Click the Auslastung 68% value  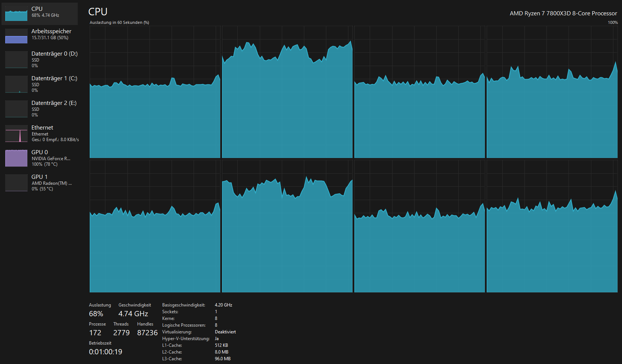[x=96, y=314]
